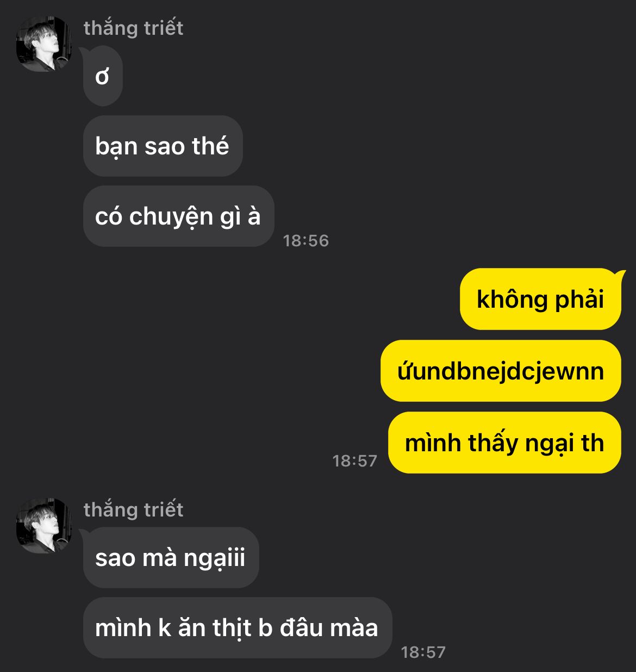Select the có chuyện gì à message
This screenshot has height=672, width=636.
click(x=178, y=216)
